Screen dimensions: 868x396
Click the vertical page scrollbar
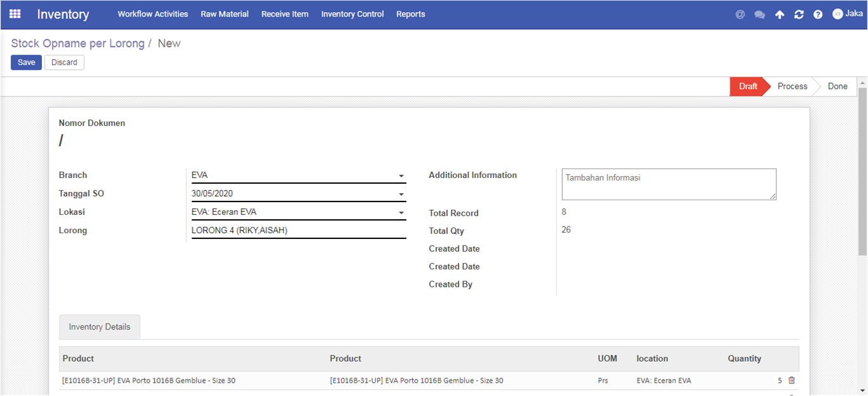[x=862, y=172]
